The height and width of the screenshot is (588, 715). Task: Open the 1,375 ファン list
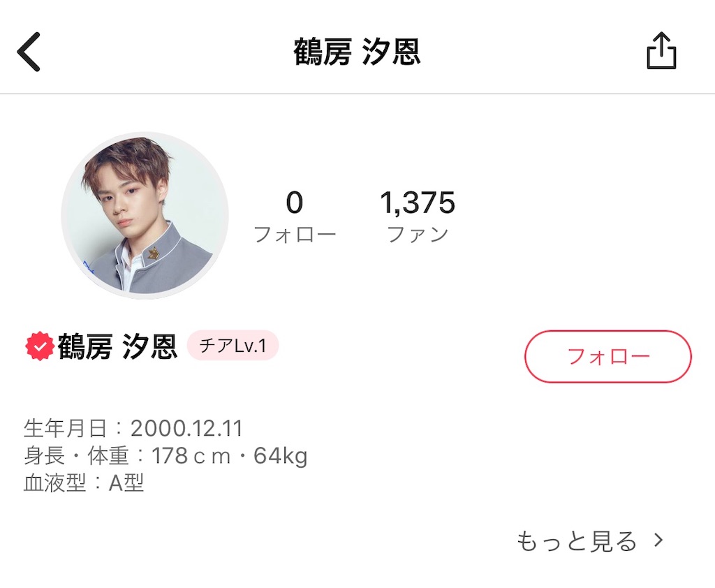click(419, 214)
